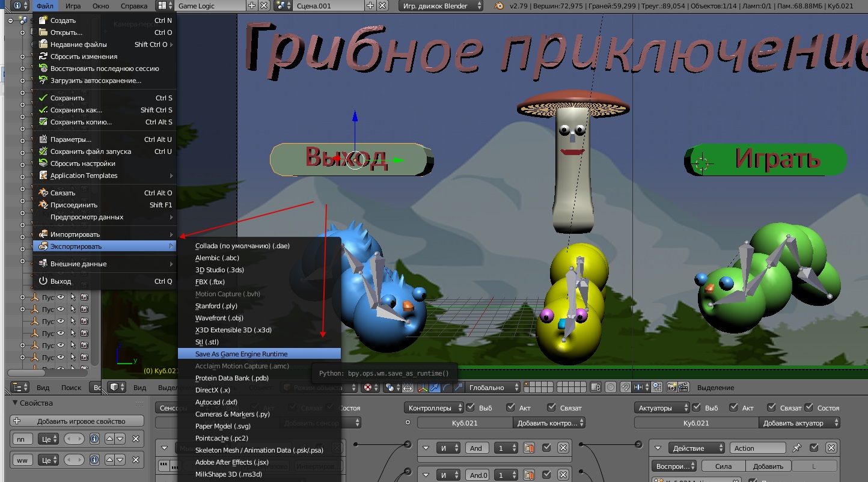Screen dimensions: 868x482
Task: Select Collada (.dae) export option
Action: coord(259,246)
